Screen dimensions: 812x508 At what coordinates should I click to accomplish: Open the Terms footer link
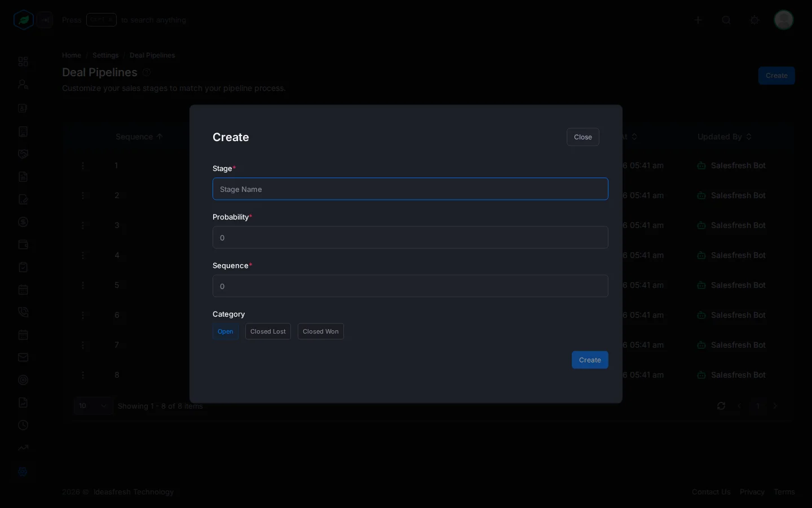pos(784,492)
